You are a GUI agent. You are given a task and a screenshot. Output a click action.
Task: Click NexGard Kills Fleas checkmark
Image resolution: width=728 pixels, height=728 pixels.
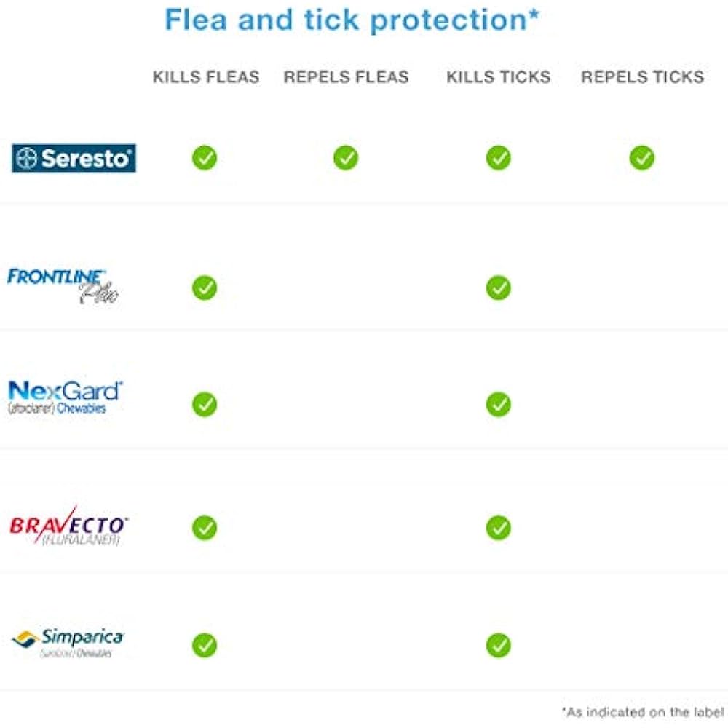coord(205,404)
